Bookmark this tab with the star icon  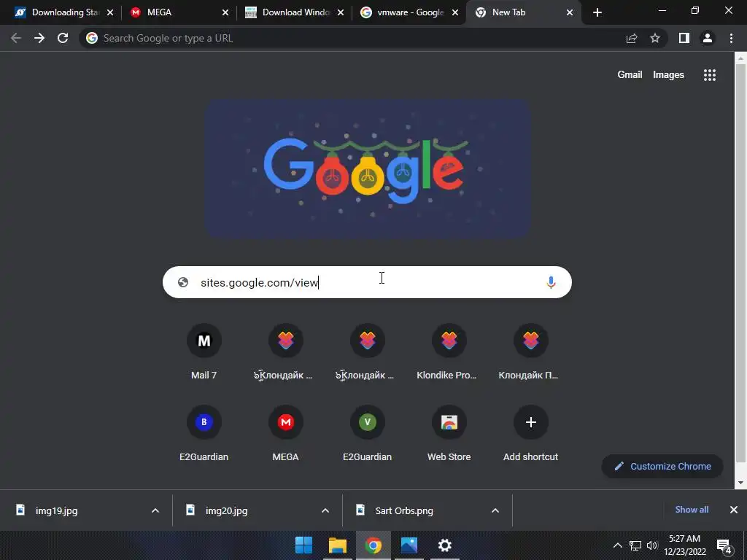[x=655, y=38]
